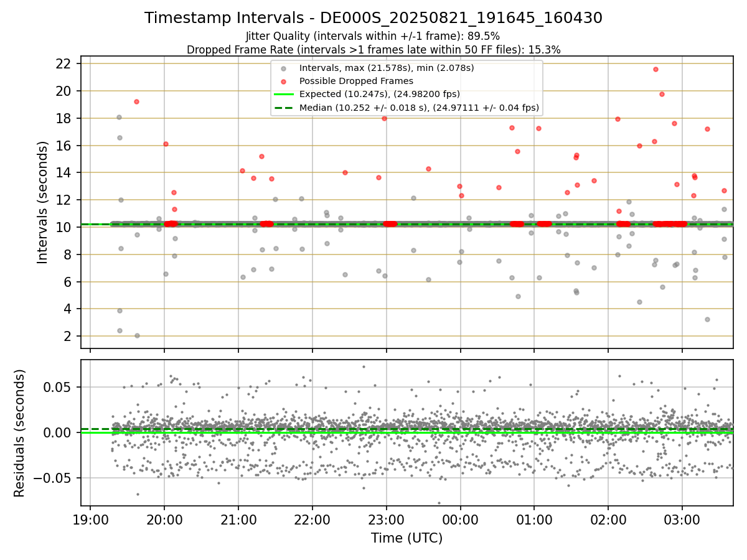Image resolution: width=747 pixels, height=560 pixels.
Task: Click the '19:00' x-axis tick label
Action: tap(90, 519)
